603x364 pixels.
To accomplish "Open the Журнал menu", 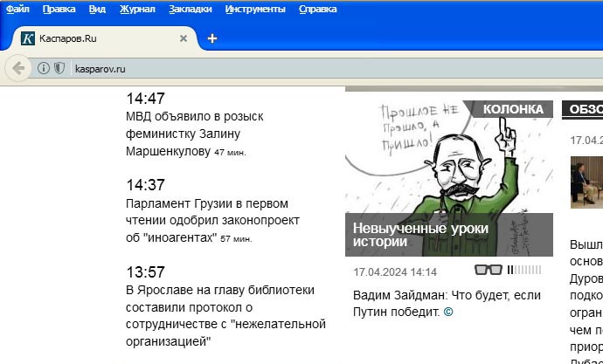I will [x=137, y=9].
